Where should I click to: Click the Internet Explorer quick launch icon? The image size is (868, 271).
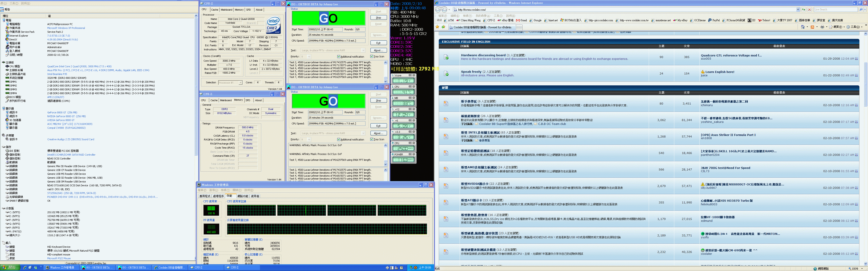[25, 268]
